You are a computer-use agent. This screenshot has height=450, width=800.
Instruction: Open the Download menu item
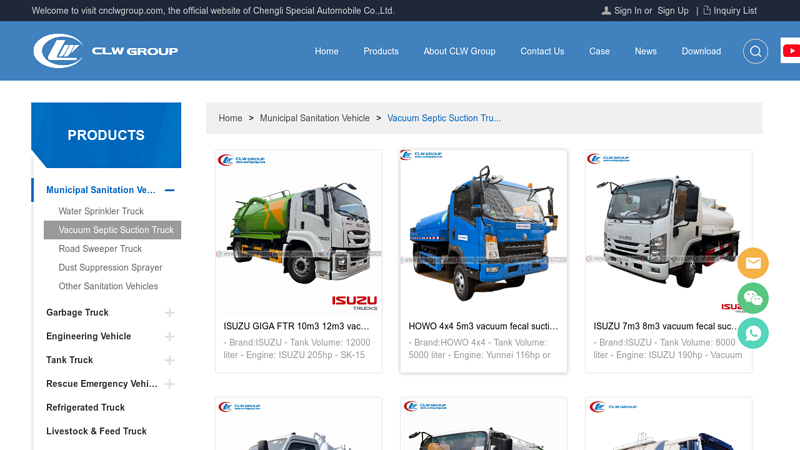701,51
